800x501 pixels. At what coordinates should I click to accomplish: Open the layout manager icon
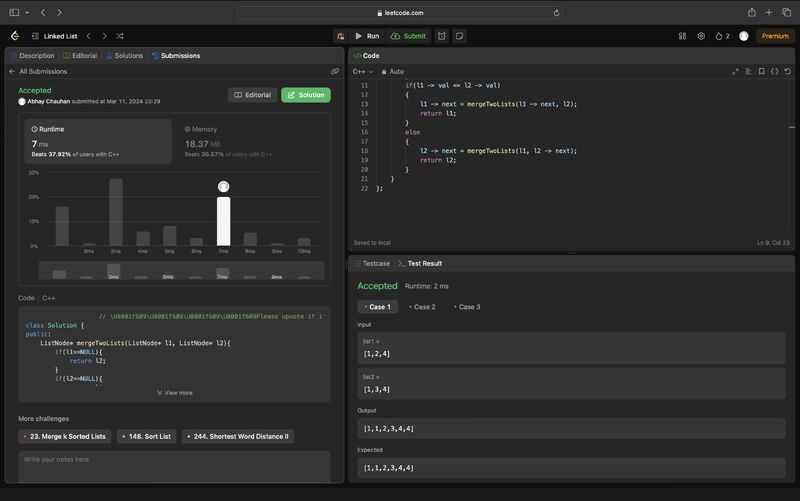tap(682, 36)
